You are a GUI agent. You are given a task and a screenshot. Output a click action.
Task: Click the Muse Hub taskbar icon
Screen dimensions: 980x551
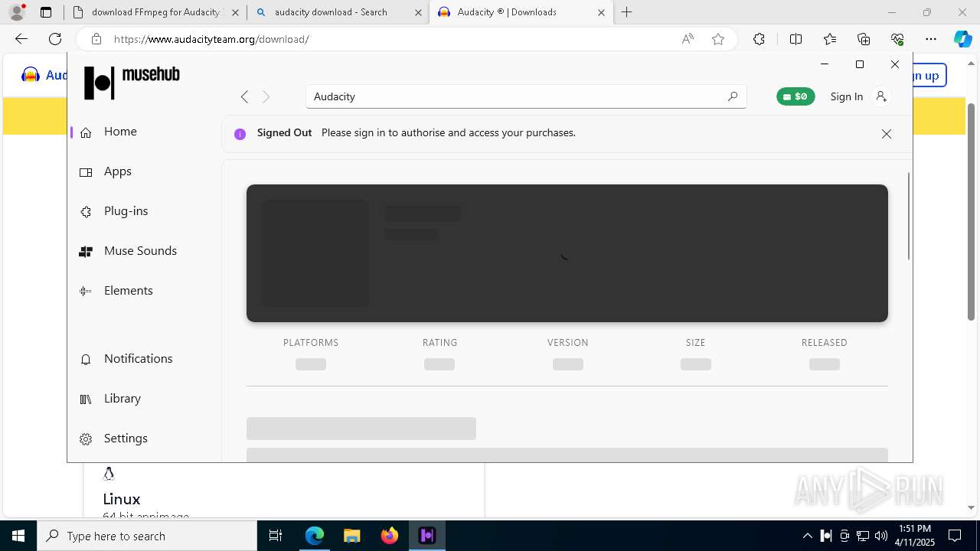427,536
